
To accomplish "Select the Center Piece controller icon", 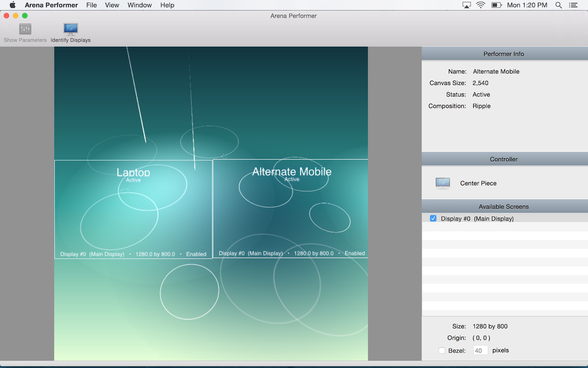I will (443, 183).
